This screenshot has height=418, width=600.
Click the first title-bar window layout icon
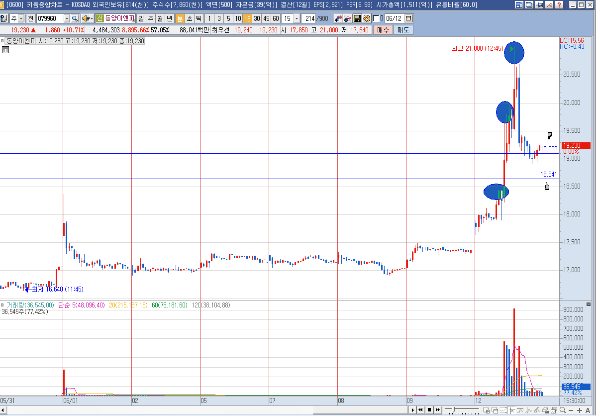(x=519, y=5)
